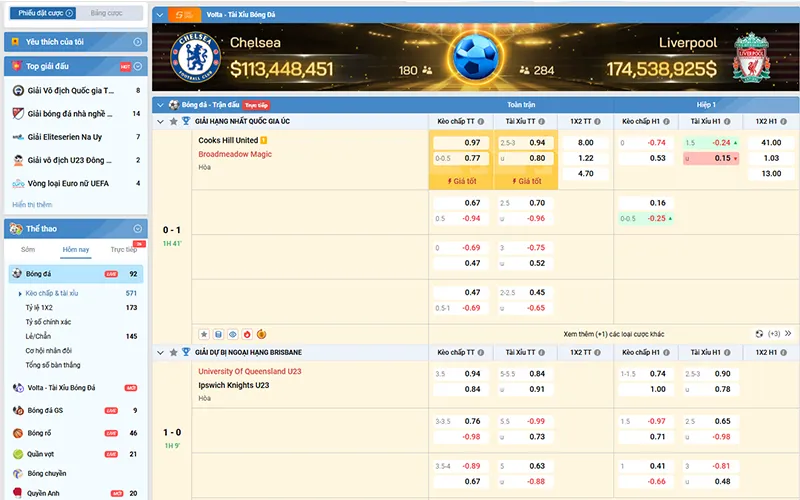Click info icon beside Kèo chấp H1 in Úc league header
The height and width of the screenshot is (500, 800).
666,121
